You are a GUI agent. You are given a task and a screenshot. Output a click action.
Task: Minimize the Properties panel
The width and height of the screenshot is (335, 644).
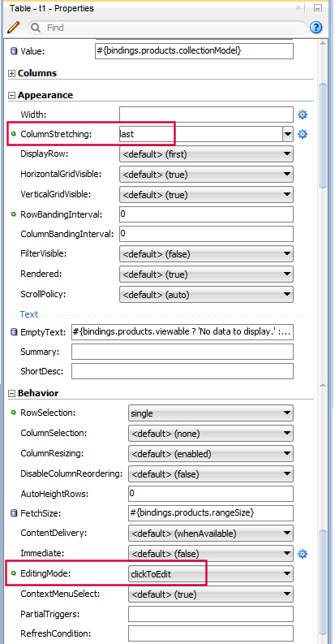pos(318,8)
